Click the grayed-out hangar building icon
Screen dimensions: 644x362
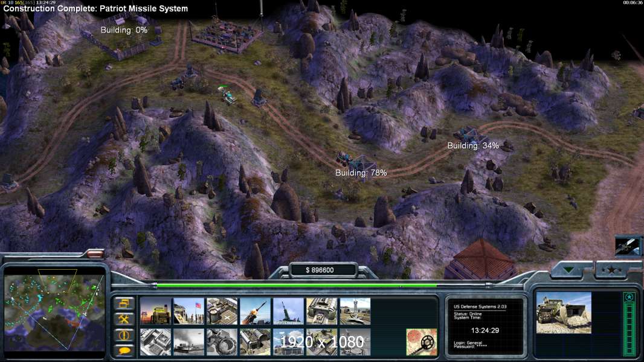[x=255, y=341]
